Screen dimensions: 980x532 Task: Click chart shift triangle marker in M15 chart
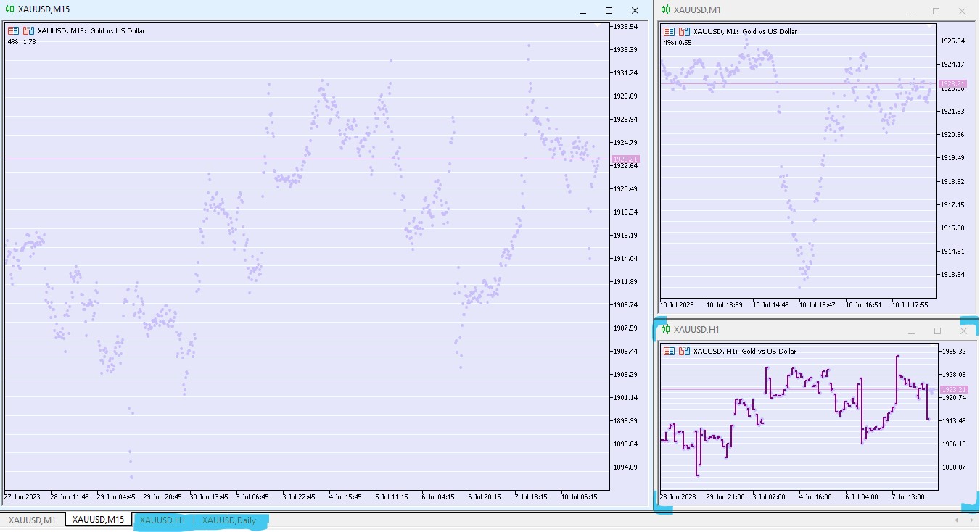tap(597, 26)
